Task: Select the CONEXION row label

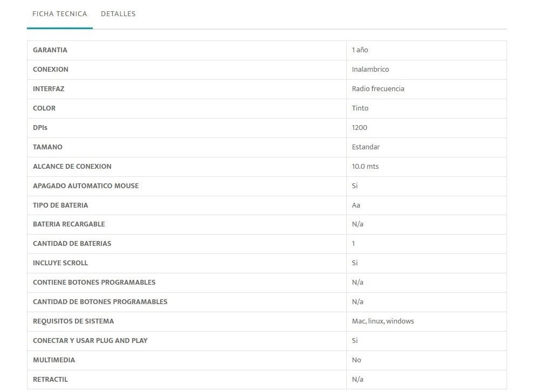Action: (x=50, y=70)
